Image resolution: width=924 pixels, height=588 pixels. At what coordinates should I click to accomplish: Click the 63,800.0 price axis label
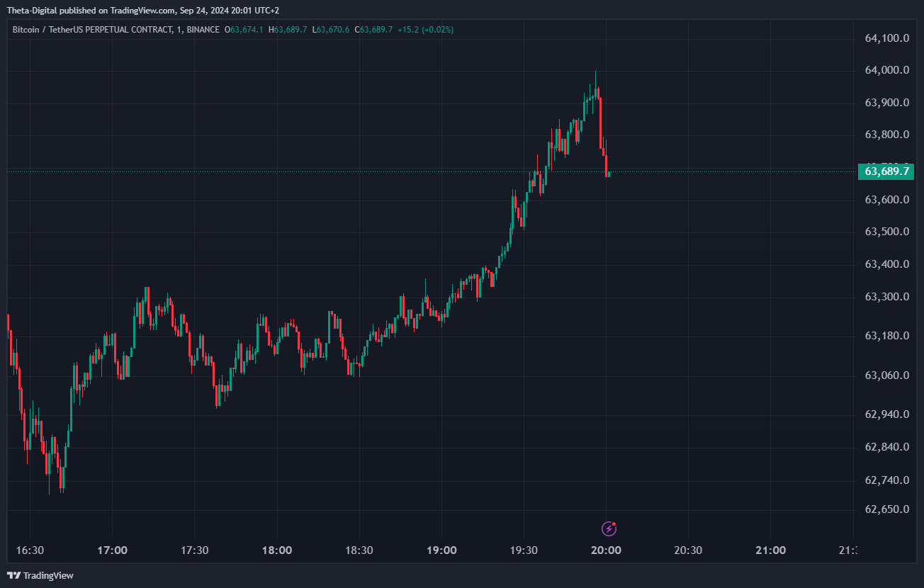coord(887,135)
